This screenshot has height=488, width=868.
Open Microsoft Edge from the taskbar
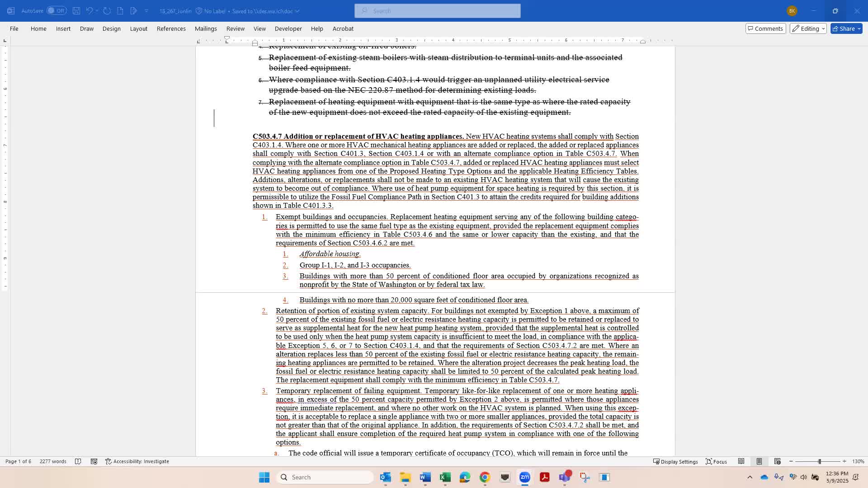click(465, 477)
